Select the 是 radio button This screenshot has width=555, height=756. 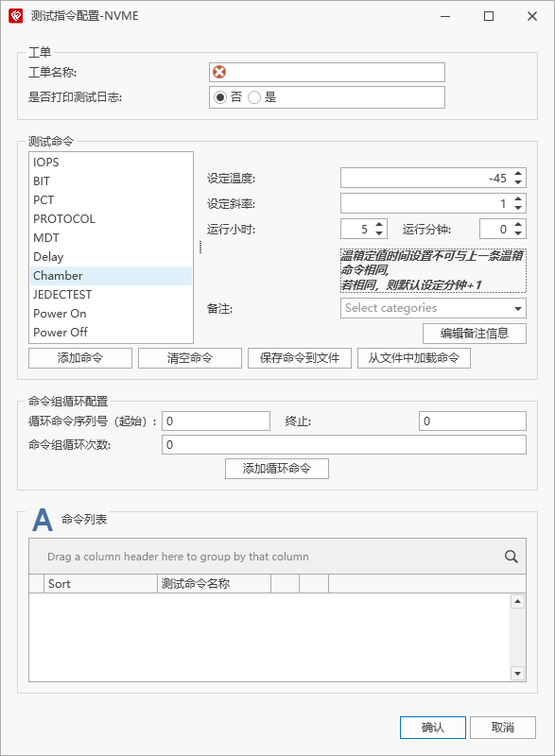pyautogui.click(x=254, y=97)
